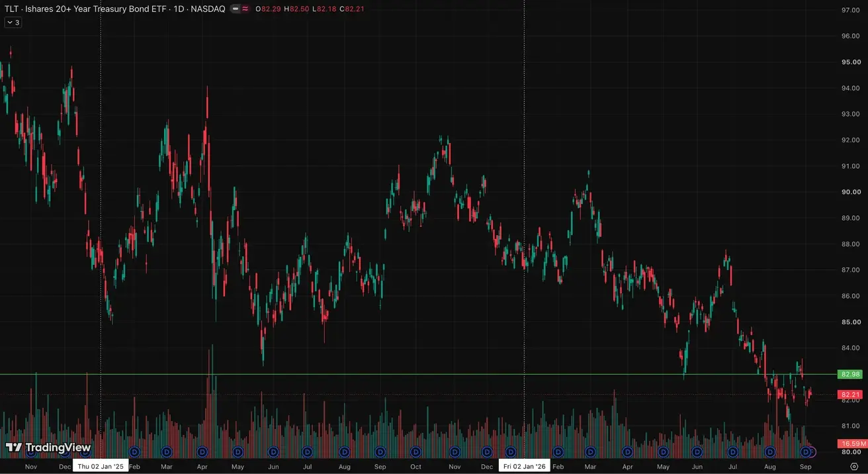Open dividend marker above Feb 2025 label
Image resolution: width=868 pixels, height=474 pixels.
(134, 451)
